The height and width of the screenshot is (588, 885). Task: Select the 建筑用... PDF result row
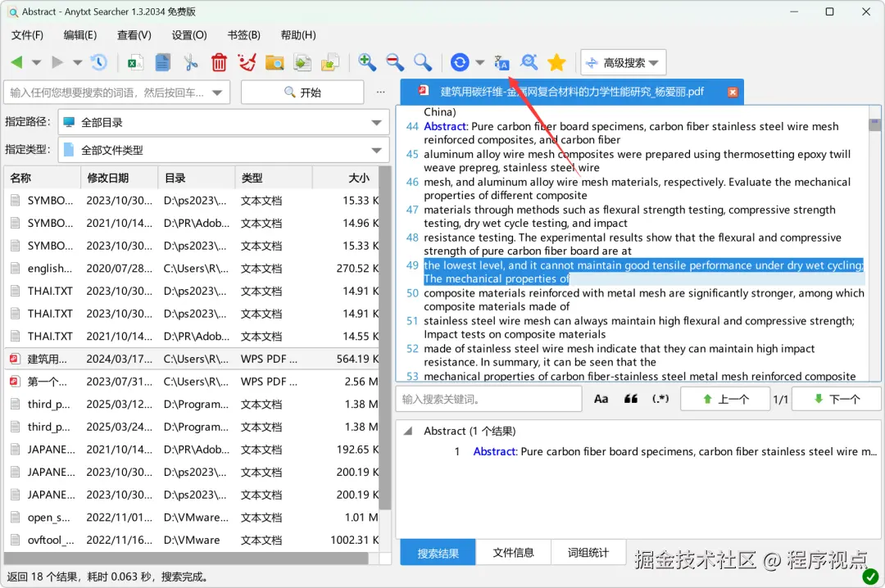point(192,359)
